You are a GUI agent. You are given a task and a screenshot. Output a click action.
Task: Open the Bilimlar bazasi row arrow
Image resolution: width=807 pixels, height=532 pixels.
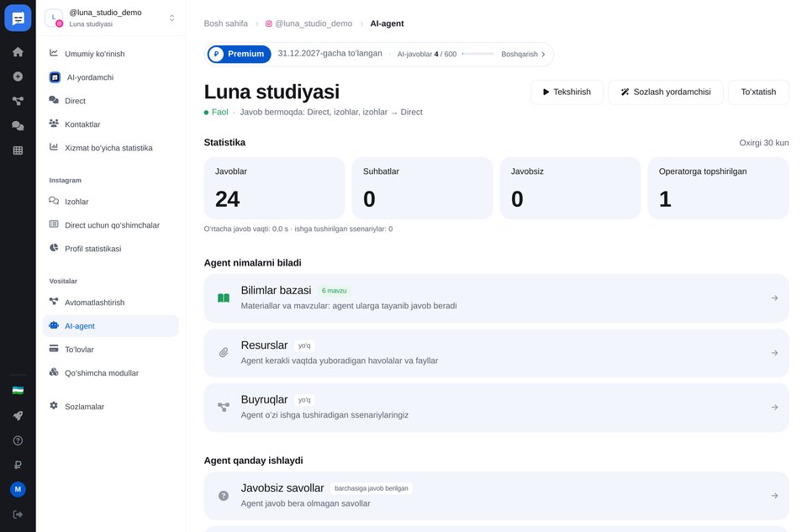pos(774,298)
